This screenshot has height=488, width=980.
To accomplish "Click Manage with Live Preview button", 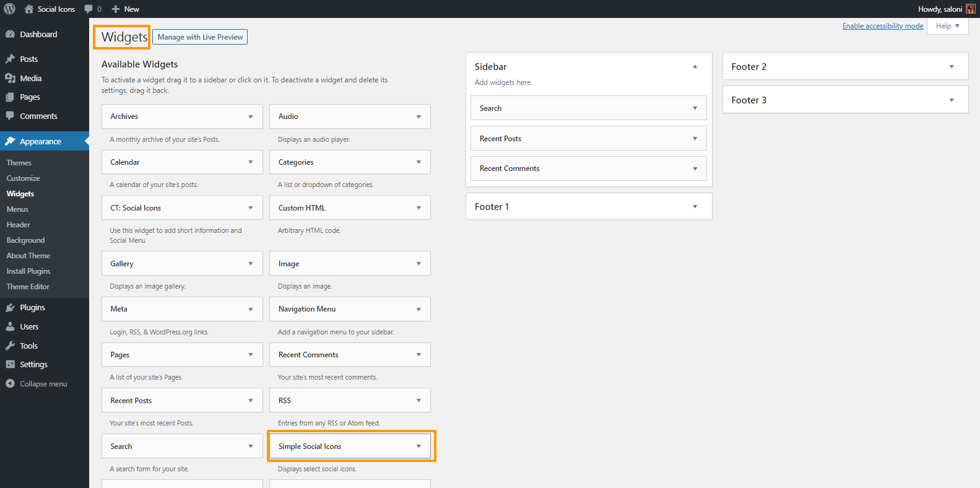I will [x=200, y=37].
